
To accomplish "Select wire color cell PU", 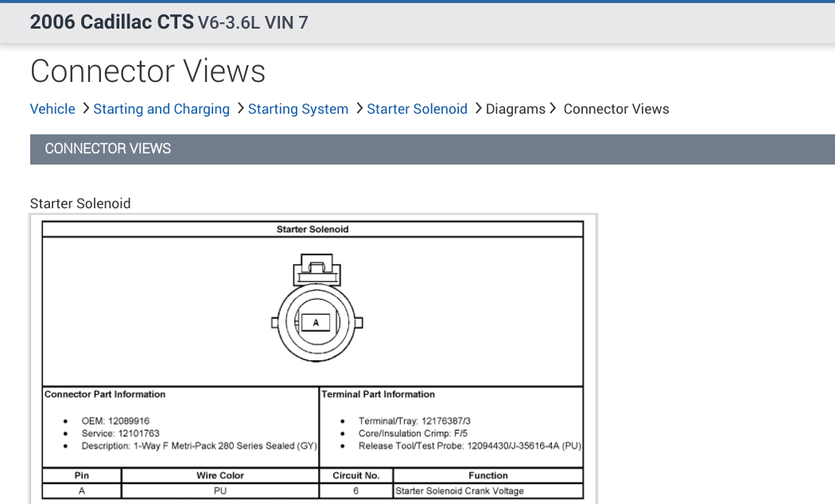I will pos(220,490).
